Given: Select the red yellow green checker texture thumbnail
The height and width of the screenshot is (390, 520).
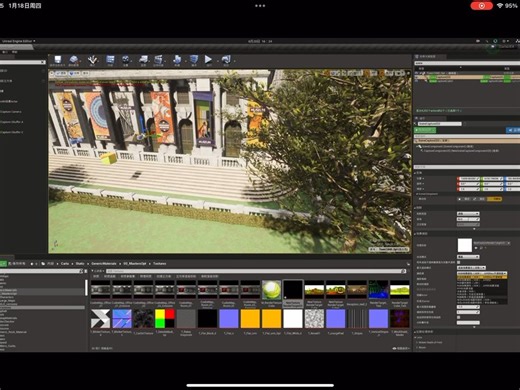Looking at the screenshot, I should point(165,318).
